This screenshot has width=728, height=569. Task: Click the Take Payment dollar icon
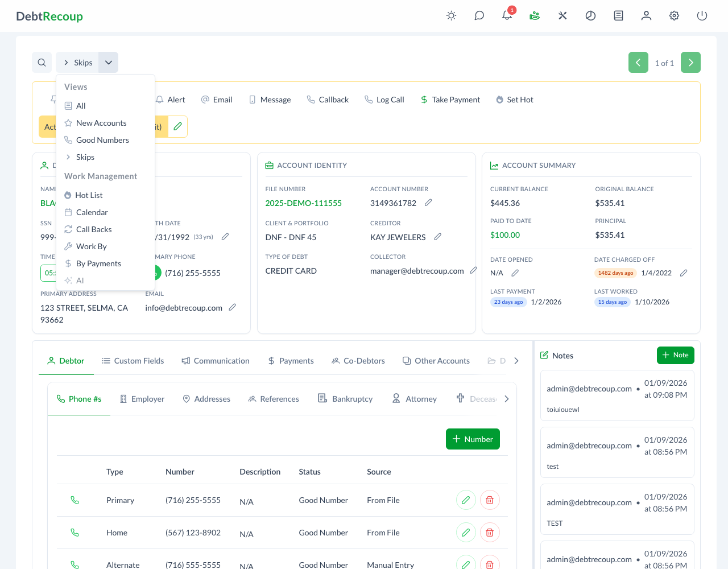[424, 99]
